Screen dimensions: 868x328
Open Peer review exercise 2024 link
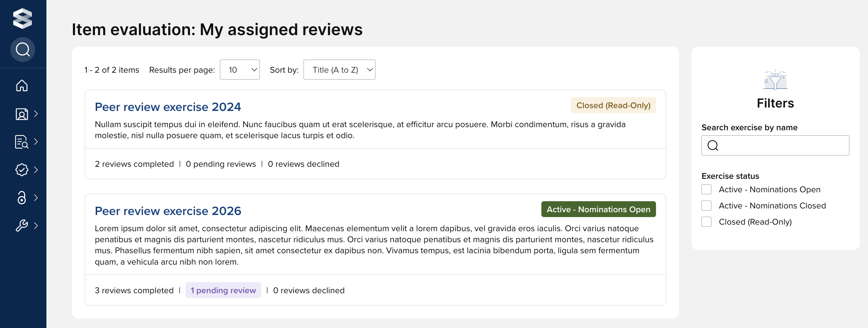click(x=168, y=107)
